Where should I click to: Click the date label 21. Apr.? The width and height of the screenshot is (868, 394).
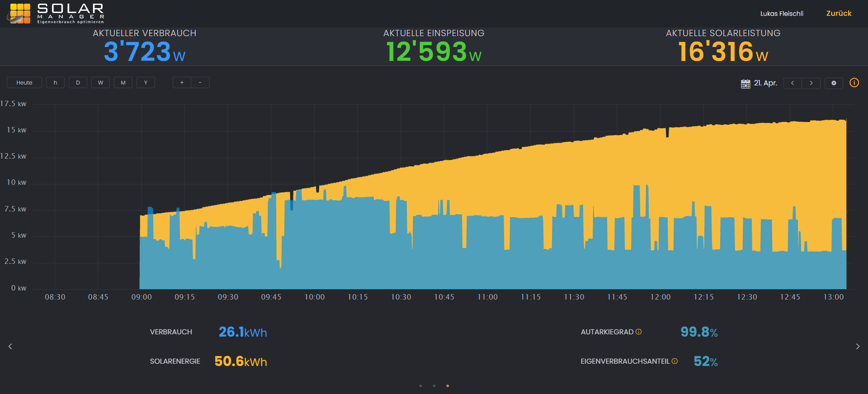[765, 83]
